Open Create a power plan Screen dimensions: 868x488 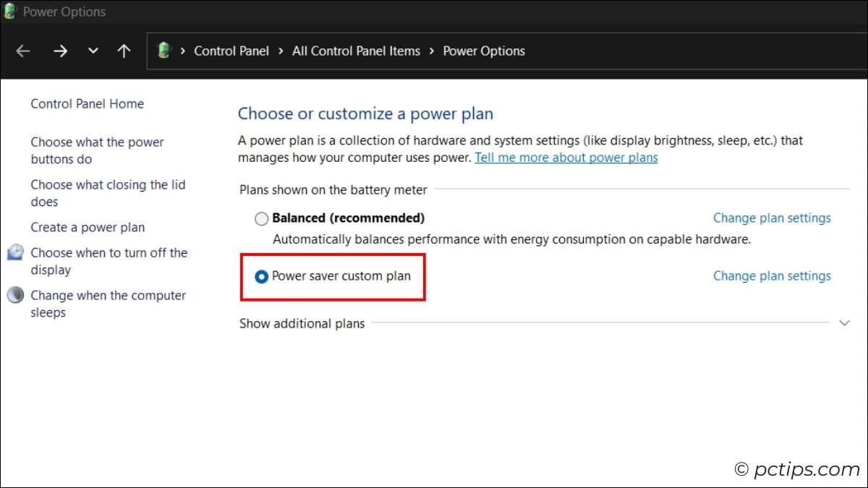(88, 227)
